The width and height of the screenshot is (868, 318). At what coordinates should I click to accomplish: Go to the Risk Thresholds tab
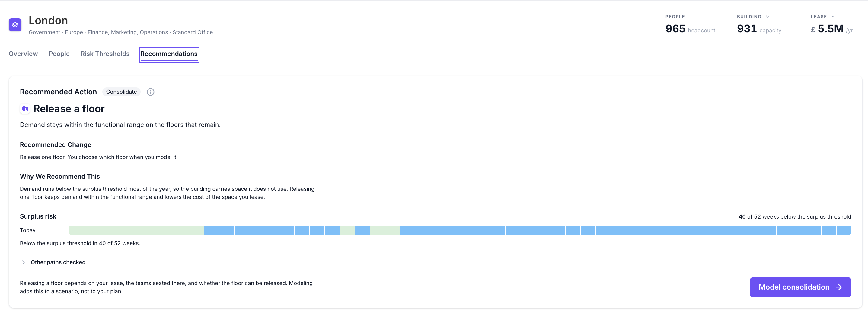point(105,54)
